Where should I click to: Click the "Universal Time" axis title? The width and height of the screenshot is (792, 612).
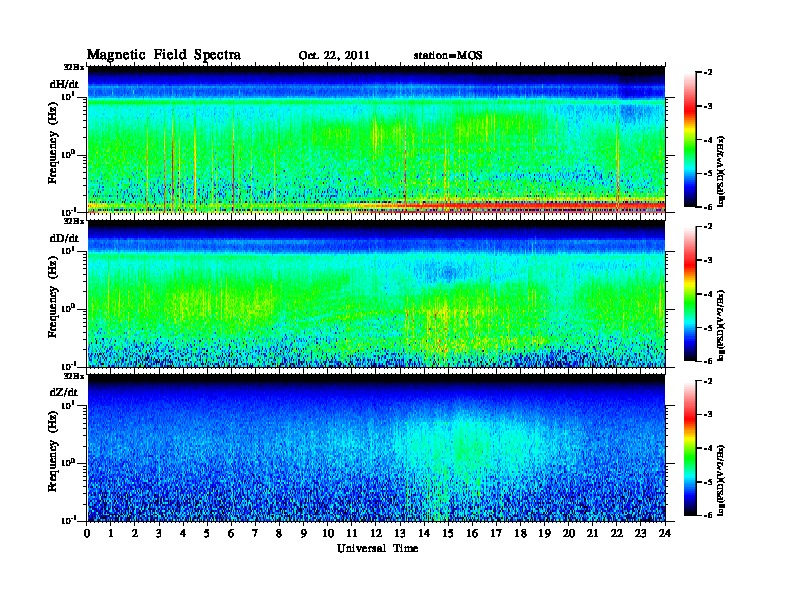[377, 548]
